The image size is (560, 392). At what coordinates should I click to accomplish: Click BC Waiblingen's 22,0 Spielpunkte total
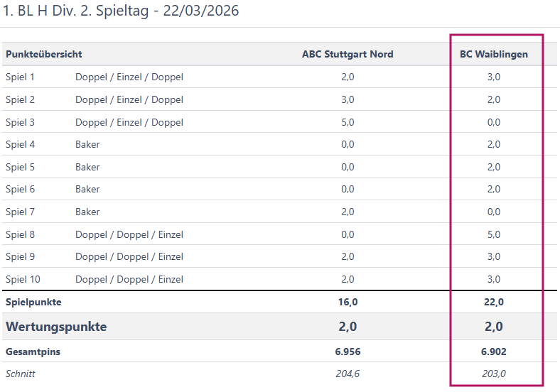pyautogui.click(x=494, y=303)
